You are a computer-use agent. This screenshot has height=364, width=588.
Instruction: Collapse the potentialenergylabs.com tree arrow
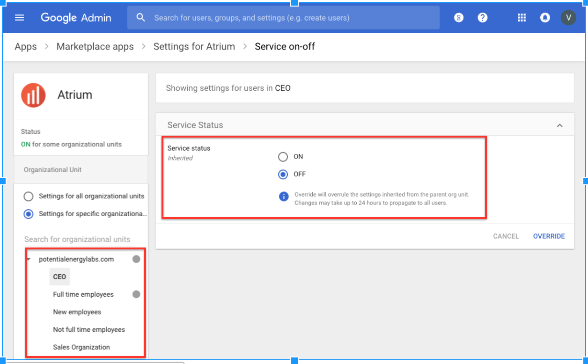(29, 259)
